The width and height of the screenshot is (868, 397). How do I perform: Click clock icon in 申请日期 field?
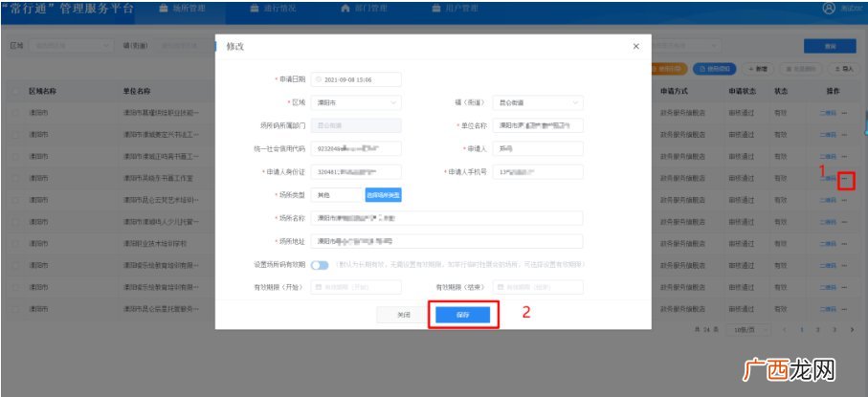click(319, 79)
